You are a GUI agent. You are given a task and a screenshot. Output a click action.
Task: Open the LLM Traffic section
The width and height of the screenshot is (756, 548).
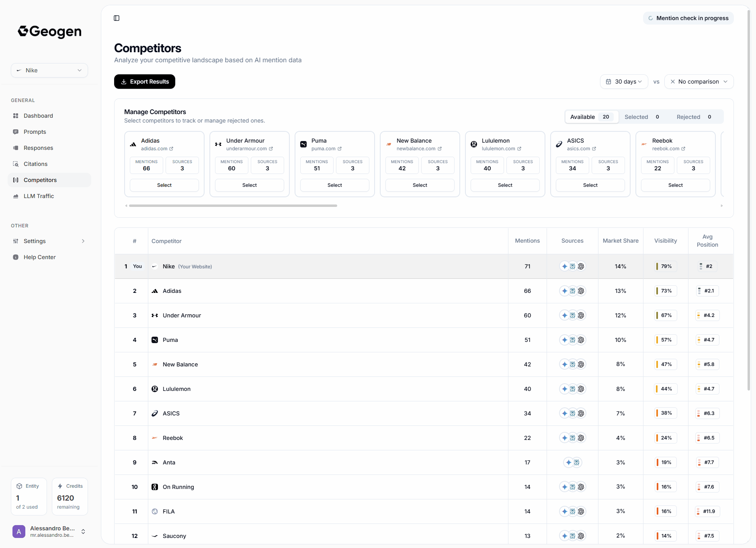tap(39, 196)
